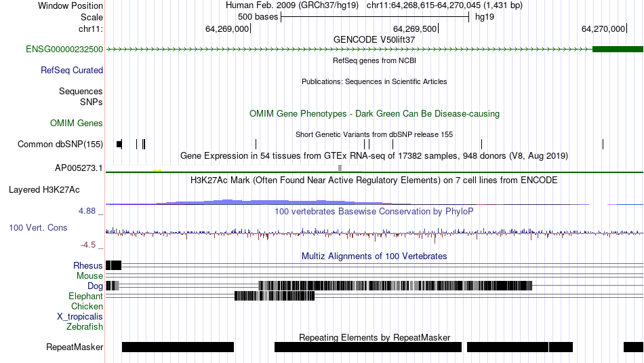Click the chr11:64,268,615-64,270,045 position text
The image size is (644, 363).
point(445,5)
